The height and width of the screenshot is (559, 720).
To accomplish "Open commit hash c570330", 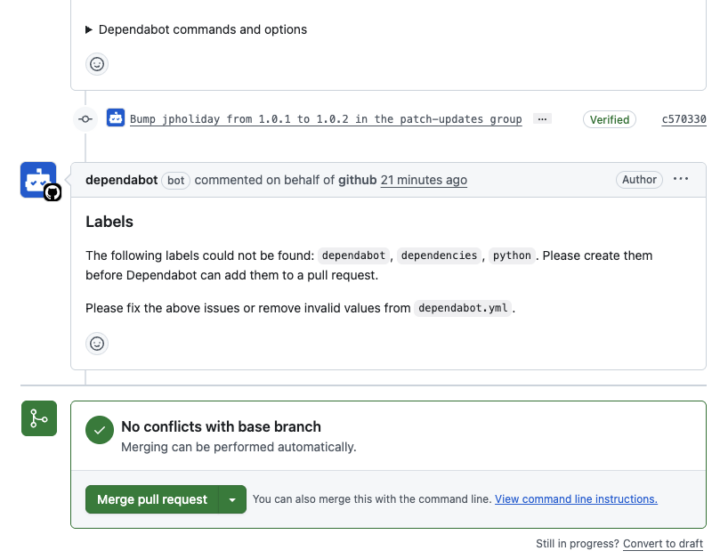I will click(684, 119).
